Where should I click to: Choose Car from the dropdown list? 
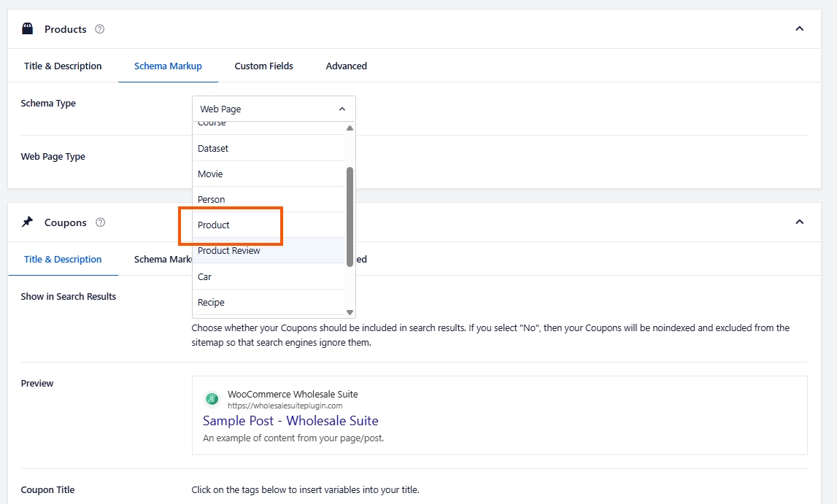tap(204, 277)
